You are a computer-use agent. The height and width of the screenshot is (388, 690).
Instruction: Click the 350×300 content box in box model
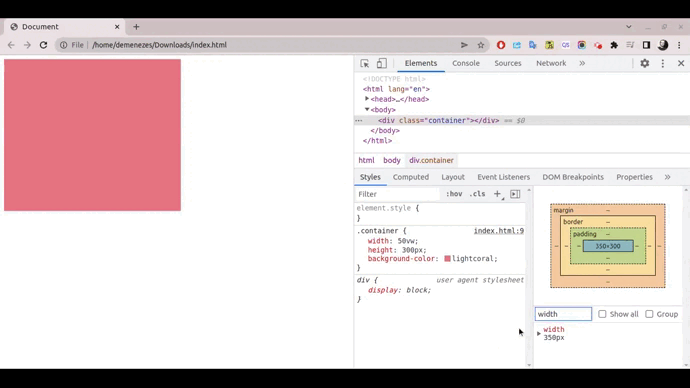point(608,246)
